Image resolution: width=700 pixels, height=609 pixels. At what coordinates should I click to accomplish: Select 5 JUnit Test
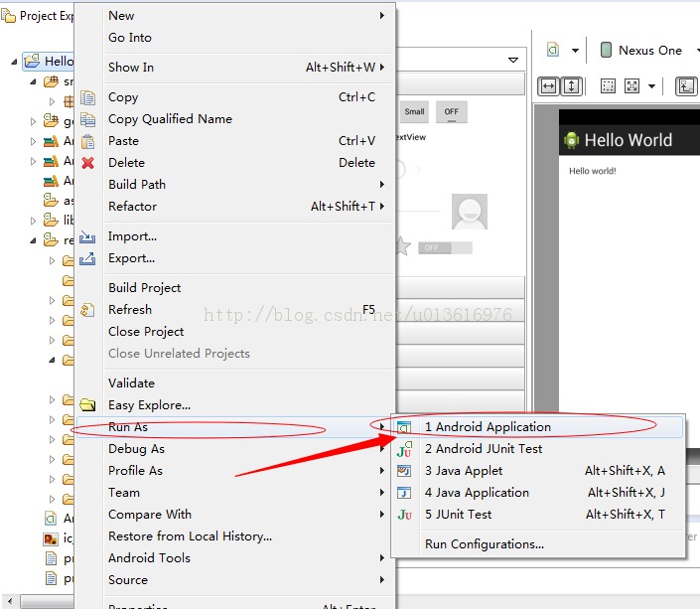538,515
